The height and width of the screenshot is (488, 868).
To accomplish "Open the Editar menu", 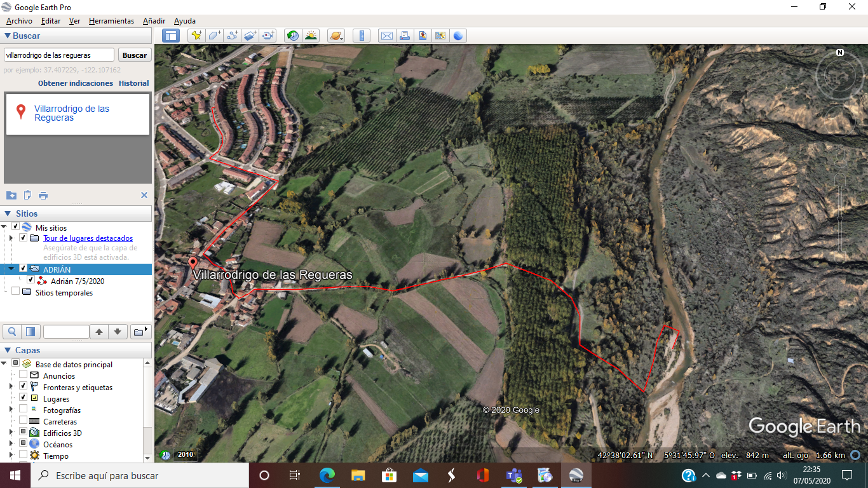I will tap(51, 21).
